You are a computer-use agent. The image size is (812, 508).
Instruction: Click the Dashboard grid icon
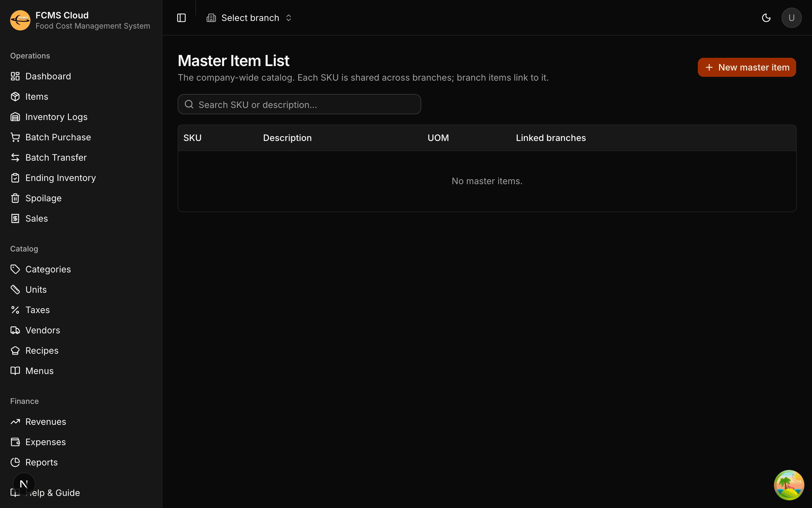(x=15, y=76)
